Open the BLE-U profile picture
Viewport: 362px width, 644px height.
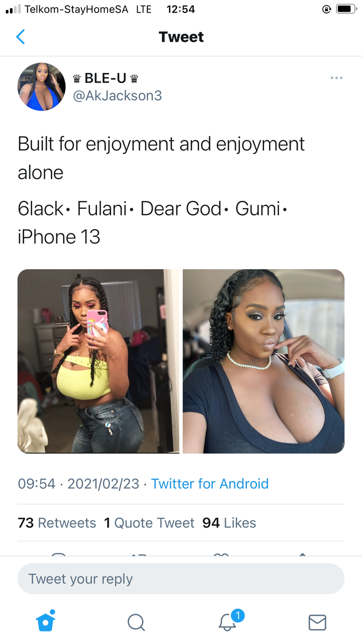tap(42, 87)
